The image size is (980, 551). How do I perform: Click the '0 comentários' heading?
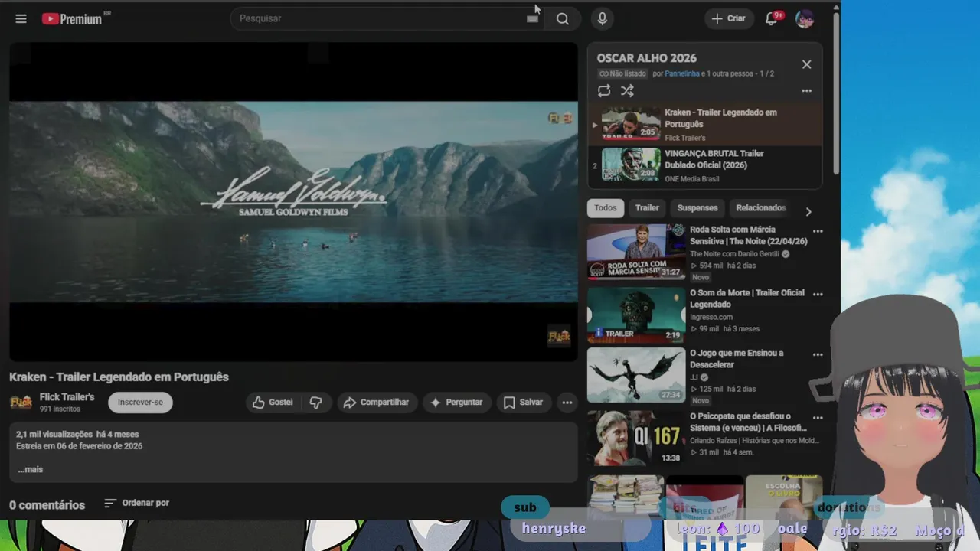[47, 505]
